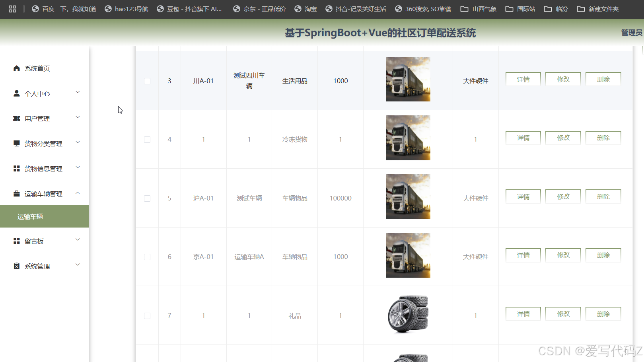Click 修改 for vehicle 沪A-01
This screenshot has height=362, width=644.
pyautogui.click(x=563, y=197)
